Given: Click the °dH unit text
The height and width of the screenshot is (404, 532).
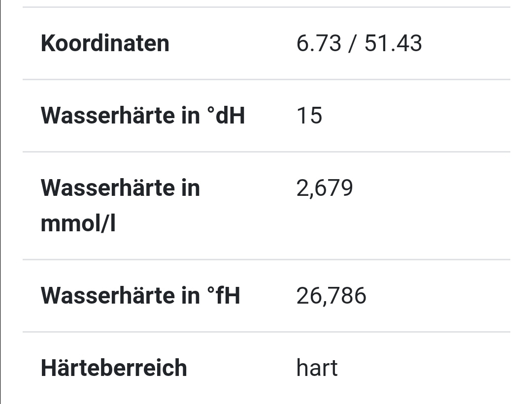Looking at the screenshot, I should coord(226,116).
